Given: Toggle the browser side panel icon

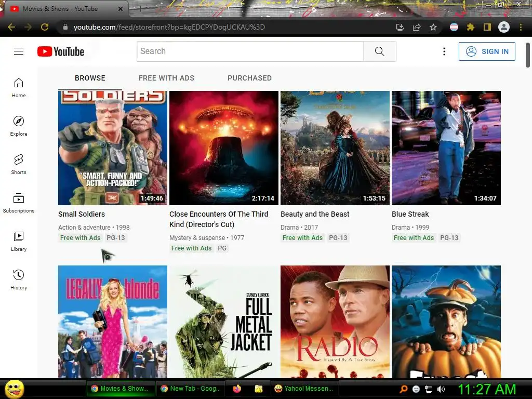Looking at the screenshot, I should 487,27.
